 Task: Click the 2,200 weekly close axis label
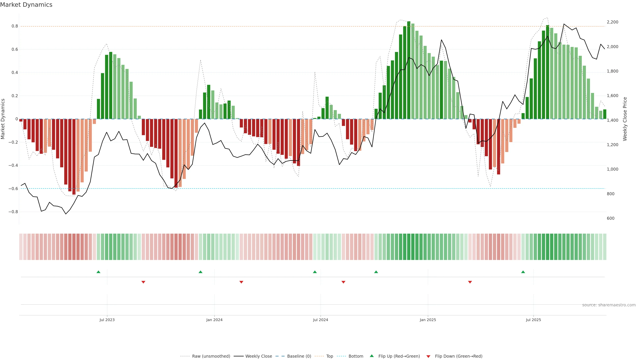(612, 22)
